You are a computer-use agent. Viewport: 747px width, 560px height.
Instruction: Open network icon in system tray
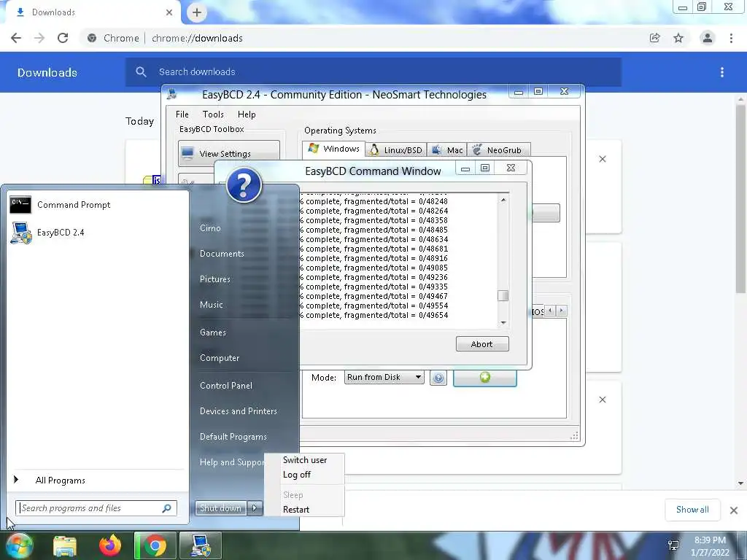coord(673,545)
